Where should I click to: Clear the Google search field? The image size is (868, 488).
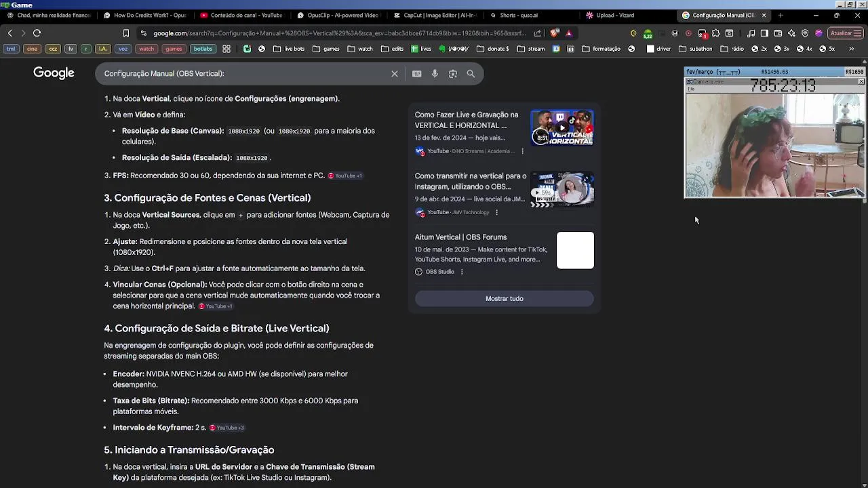pos(394,74)
